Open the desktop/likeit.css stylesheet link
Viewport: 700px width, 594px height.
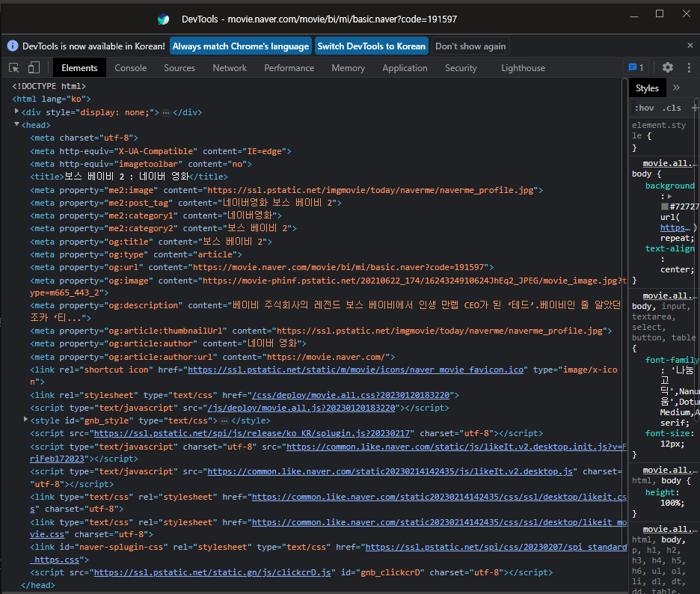pyautogui.click(x=439, y=497)
